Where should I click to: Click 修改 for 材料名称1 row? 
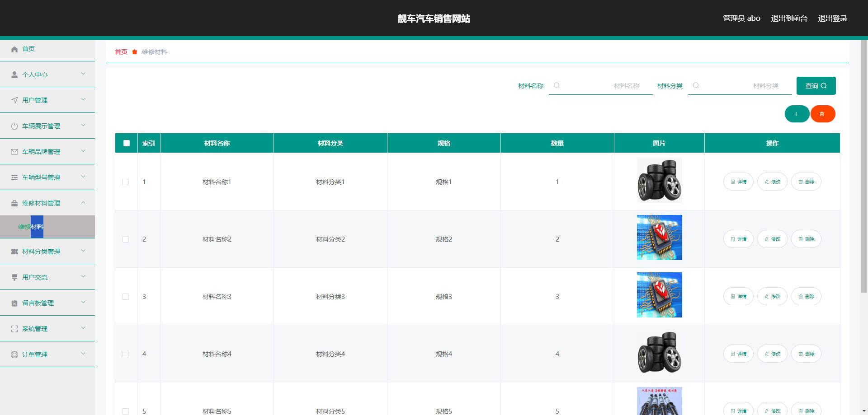pyautogui.click(x=772, y=182)
